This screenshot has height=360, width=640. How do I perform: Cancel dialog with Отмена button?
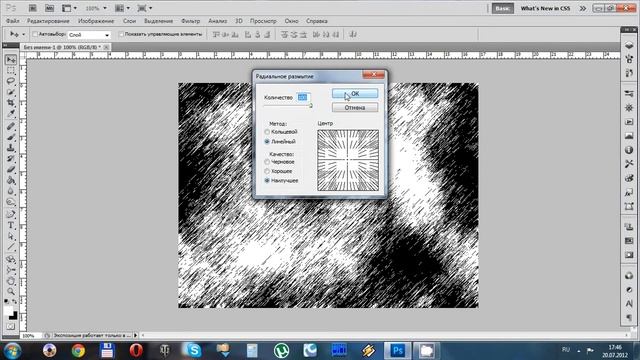355,108
